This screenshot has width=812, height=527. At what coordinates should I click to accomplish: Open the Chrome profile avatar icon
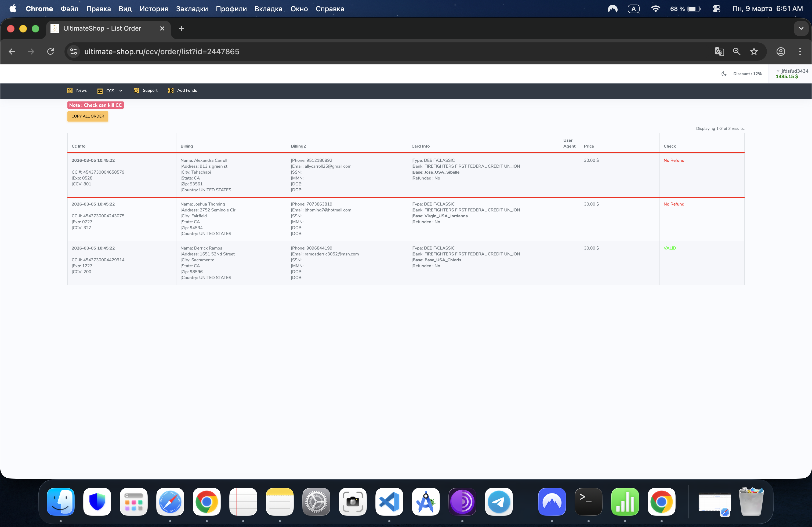pyautogui.click(x=781, y=52)
